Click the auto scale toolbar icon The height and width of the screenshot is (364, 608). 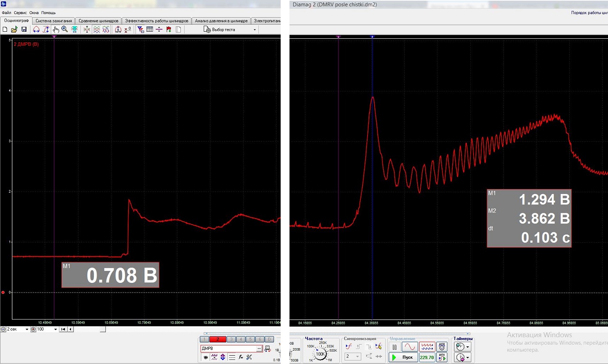pyautogui.click(x=118, y=30)
